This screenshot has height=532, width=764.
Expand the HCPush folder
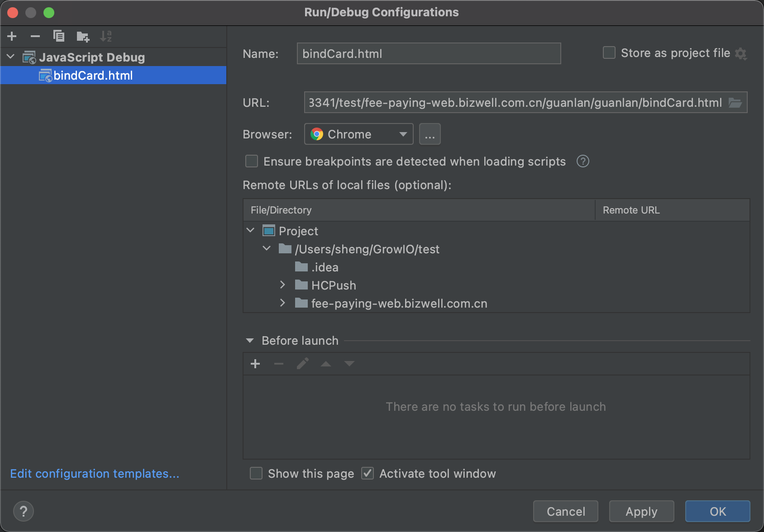click(x=282, y=285)
